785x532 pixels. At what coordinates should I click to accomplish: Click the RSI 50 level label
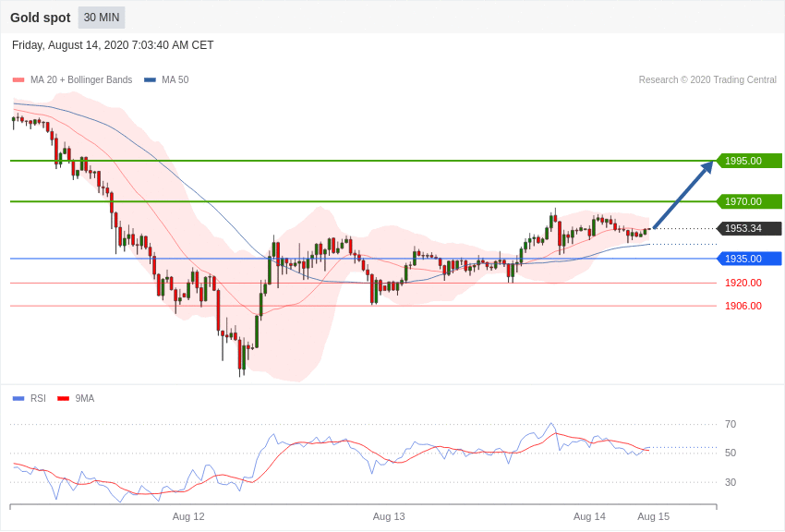tap(731, 453)
